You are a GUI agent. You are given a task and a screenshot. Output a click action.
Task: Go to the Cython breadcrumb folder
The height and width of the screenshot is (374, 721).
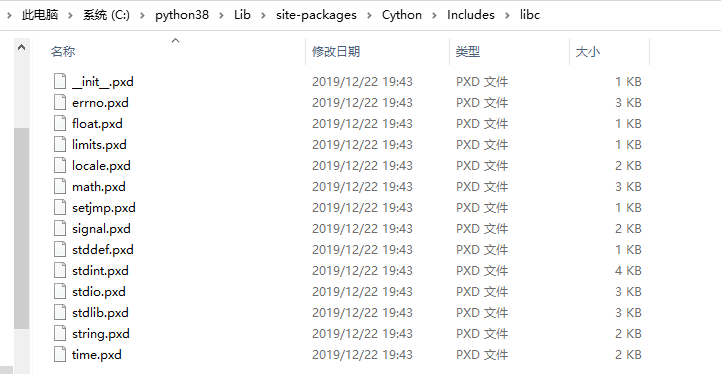click(401, 15)
